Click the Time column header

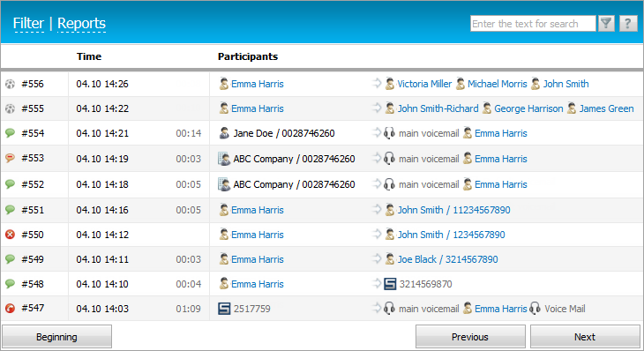(89, 56)
